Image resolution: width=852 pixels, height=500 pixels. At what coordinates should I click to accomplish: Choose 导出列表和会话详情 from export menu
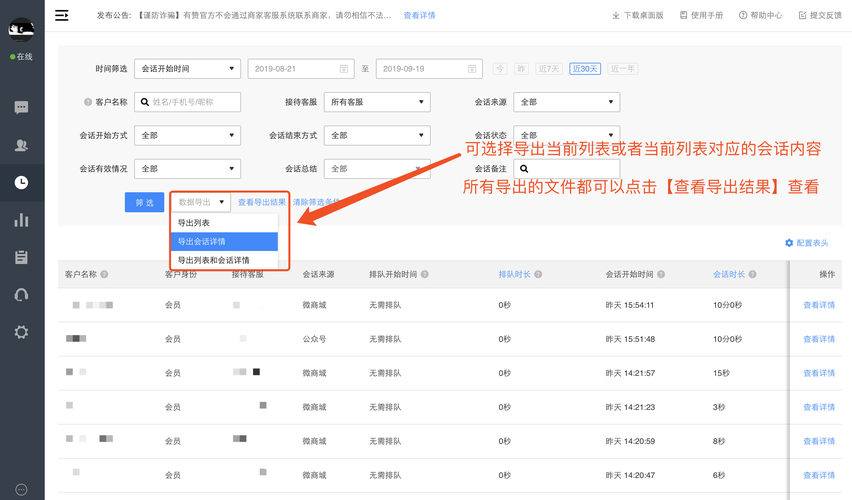[224, 260]
